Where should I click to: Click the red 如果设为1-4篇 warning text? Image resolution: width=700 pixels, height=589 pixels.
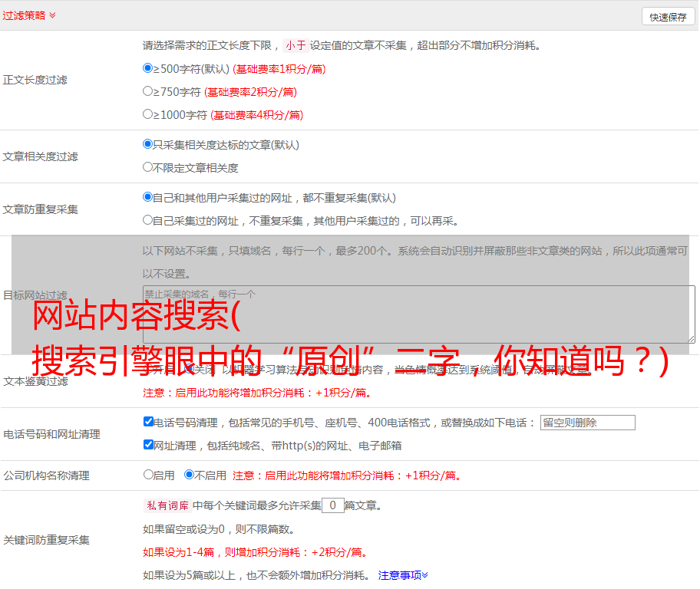pyautogui.click(x=256, y=552)
